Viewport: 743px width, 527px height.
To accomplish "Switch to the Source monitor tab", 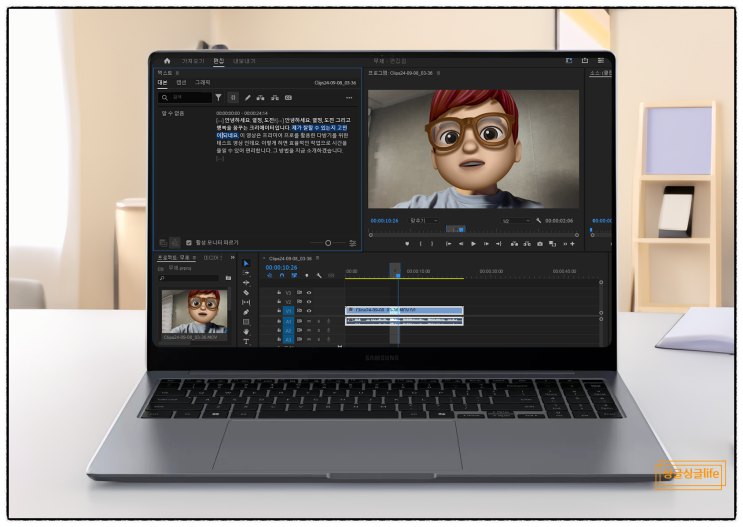I will [600, 73].
